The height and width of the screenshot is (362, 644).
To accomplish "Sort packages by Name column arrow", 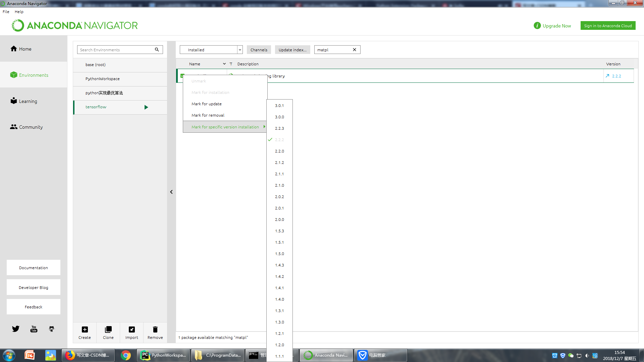I will pyautogui.click(x=224, y=64).
